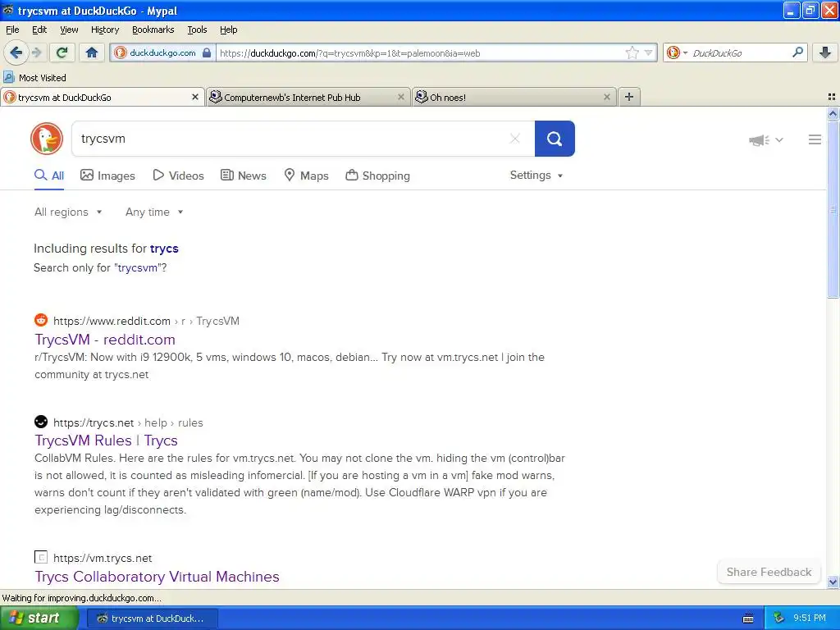Open the megaphone announcements dropdown
This screenshot has height=630, width=840.
point(766,140)
